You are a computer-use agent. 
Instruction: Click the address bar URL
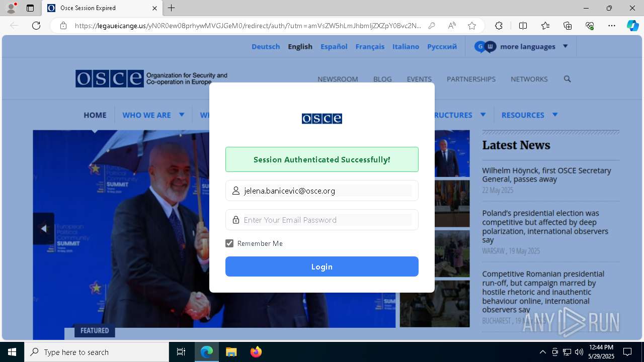coord(248,26)
